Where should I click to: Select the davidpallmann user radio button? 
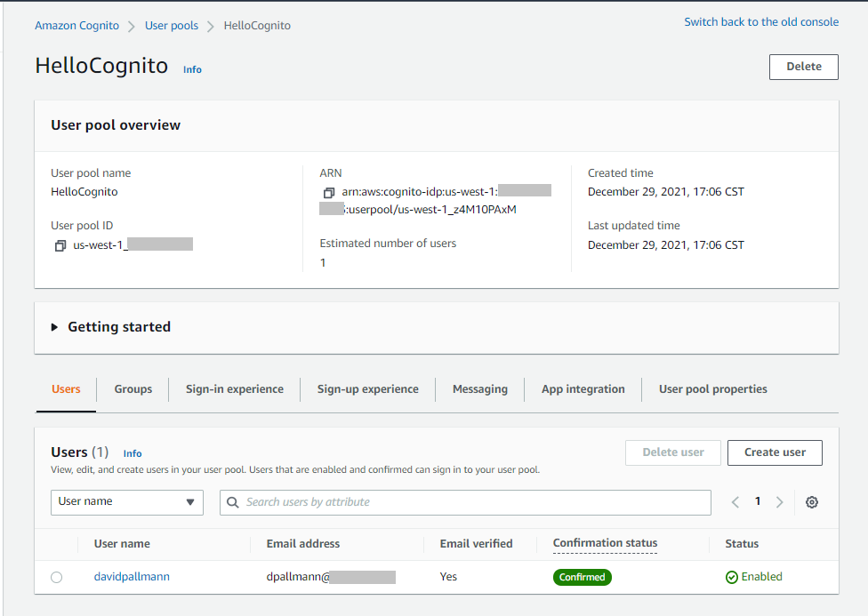[x=56, y=577]
